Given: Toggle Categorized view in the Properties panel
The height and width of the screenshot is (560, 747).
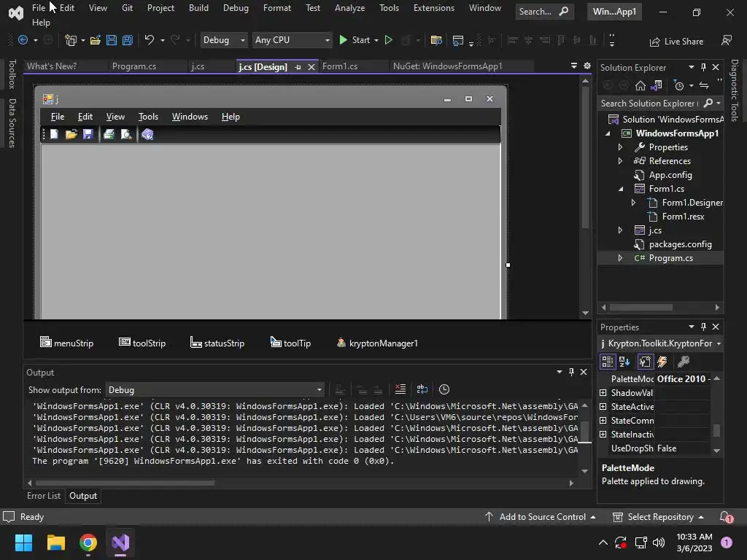Looking at the screenshot, I should point(607,362).
